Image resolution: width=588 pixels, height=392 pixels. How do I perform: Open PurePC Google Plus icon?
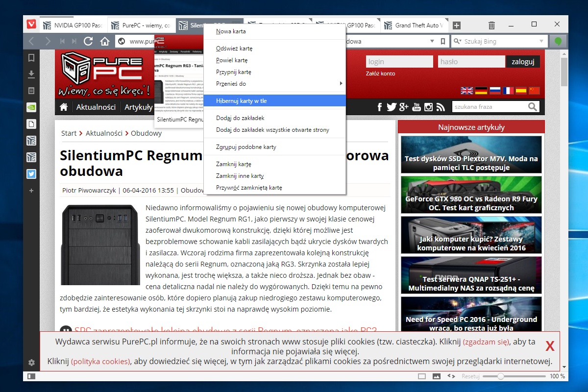pos(404,107)
